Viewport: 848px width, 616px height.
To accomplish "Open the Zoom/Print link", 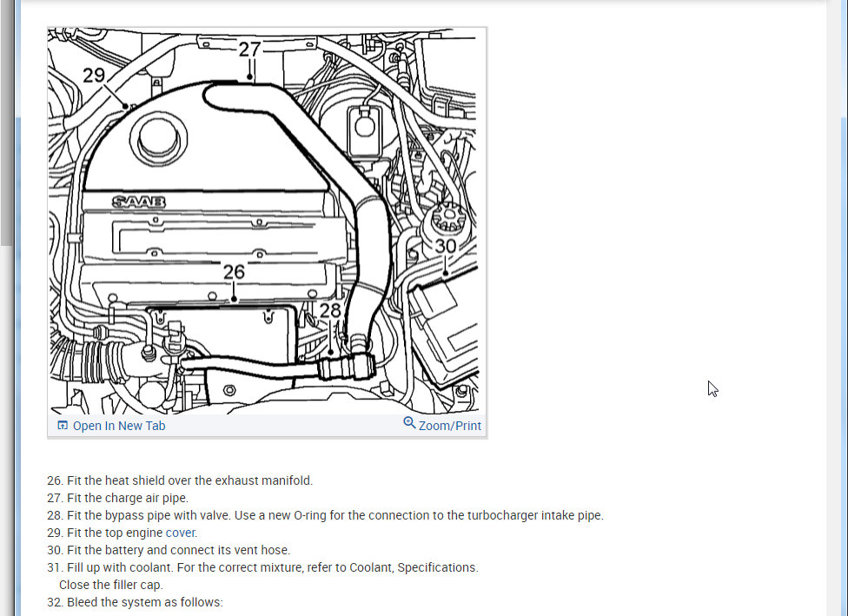I will coord(449,426).
